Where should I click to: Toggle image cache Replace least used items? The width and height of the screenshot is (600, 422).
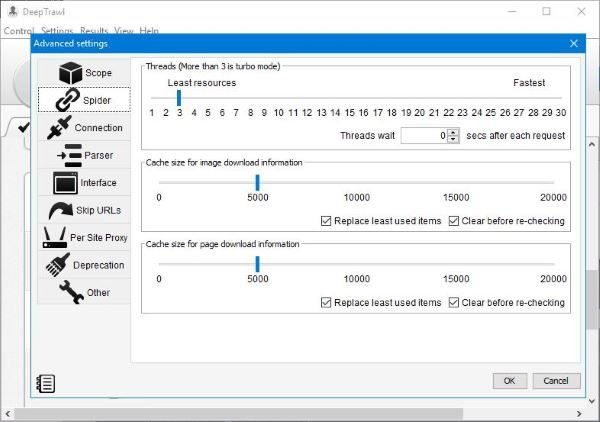326,221
